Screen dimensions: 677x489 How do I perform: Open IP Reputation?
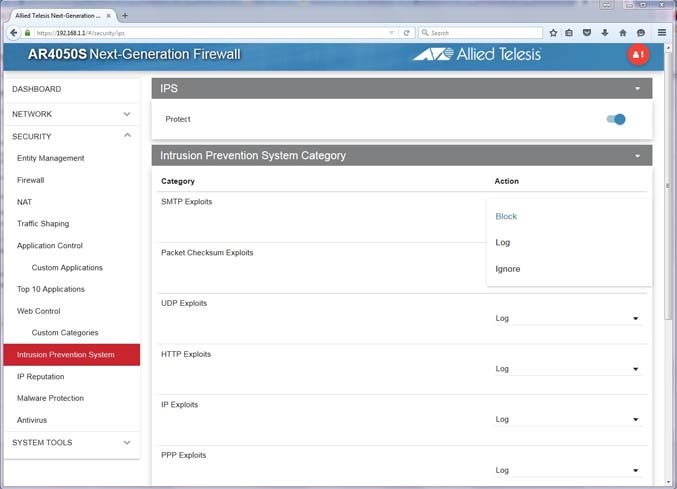[x=41, y=377]
